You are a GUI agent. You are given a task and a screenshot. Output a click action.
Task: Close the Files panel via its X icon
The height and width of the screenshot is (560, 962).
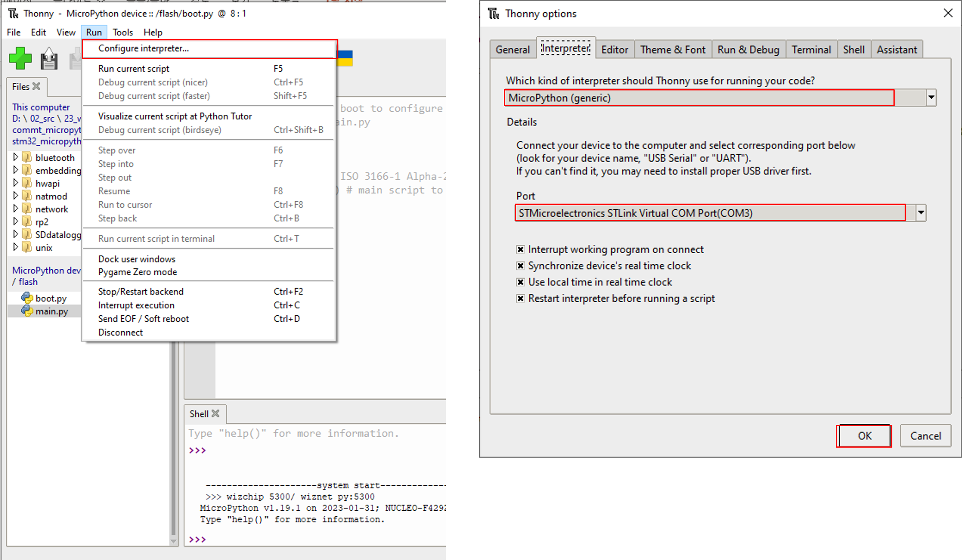36,86
